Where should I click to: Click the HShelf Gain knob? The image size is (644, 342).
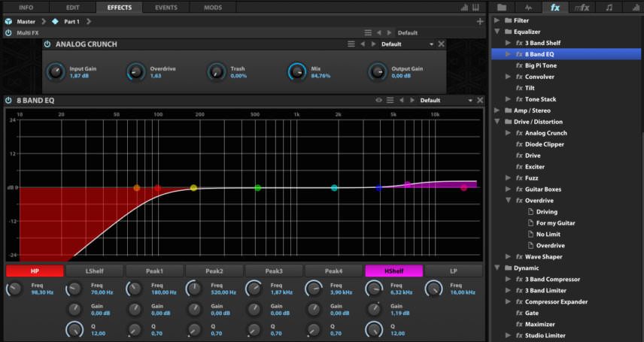point(374,310)
